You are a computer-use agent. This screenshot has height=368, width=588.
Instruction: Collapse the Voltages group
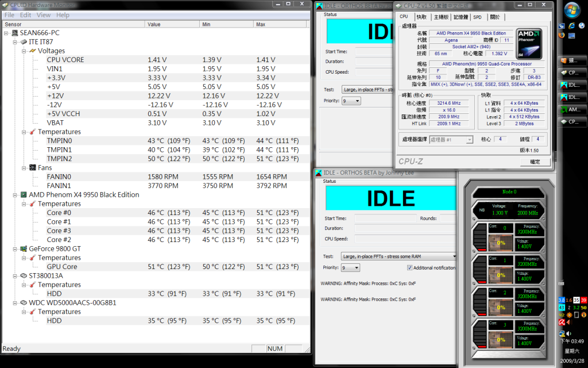24,51
